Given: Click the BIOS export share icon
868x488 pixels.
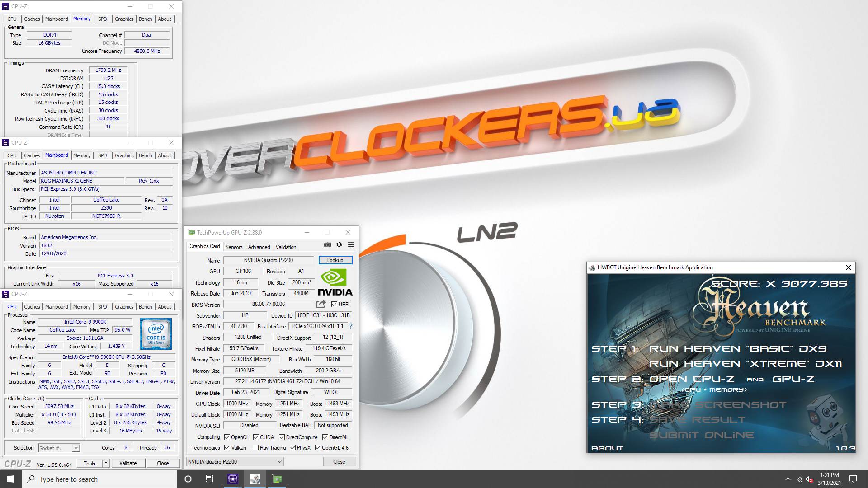Looking at the screenshot, I should click(321, 304).
